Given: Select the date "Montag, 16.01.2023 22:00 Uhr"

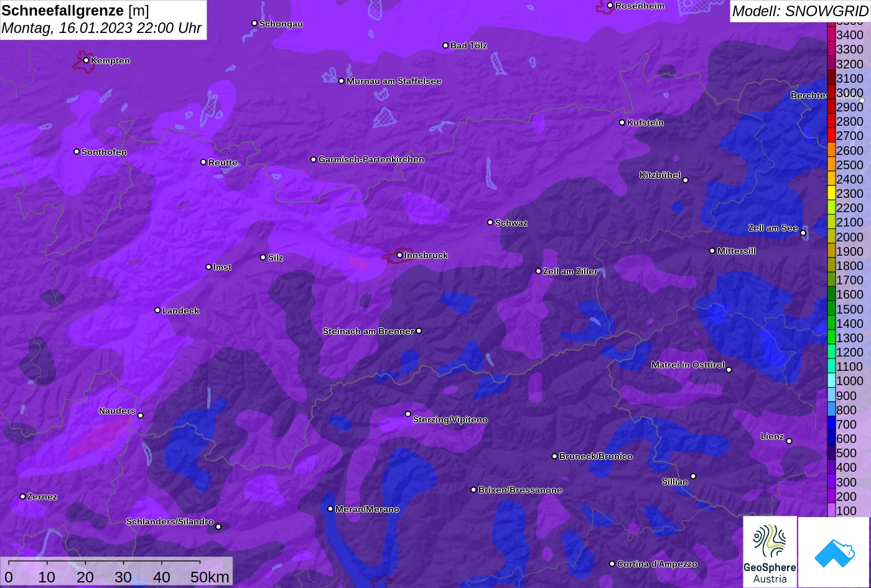Looking at the screenshot, I should pyautogui.click(x=101, y=28).
